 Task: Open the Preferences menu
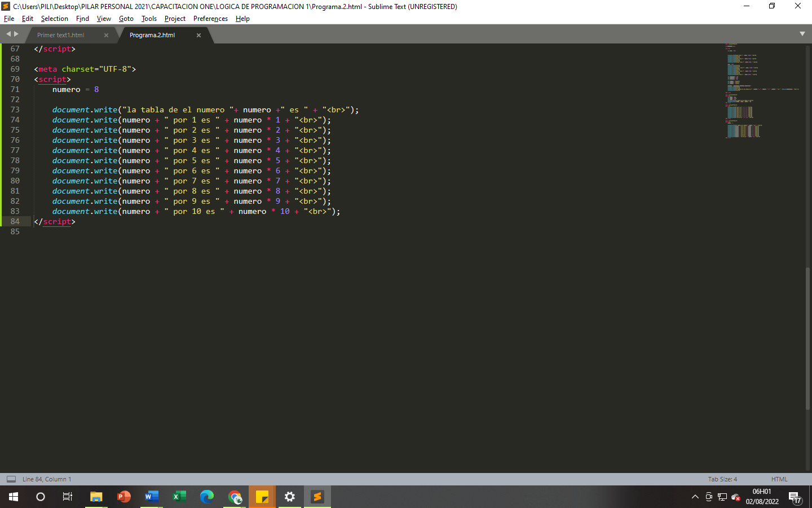[x=210, y=19]
